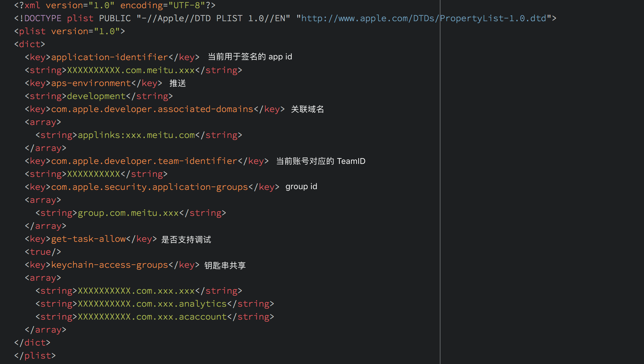Click the group.com.meitu.xxx string value
The width and height of the screenshot is (644, 364).
click(x=128, y=213)
